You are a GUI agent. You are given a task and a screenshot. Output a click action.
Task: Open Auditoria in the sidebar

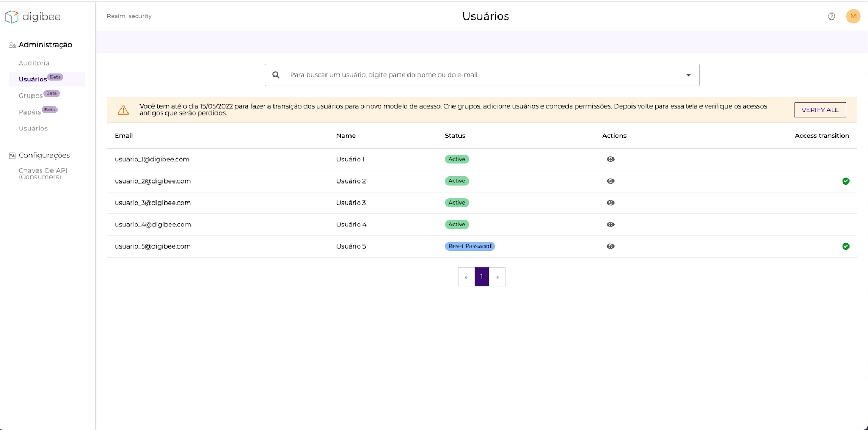pyautogui.click(x=34, y=63)
